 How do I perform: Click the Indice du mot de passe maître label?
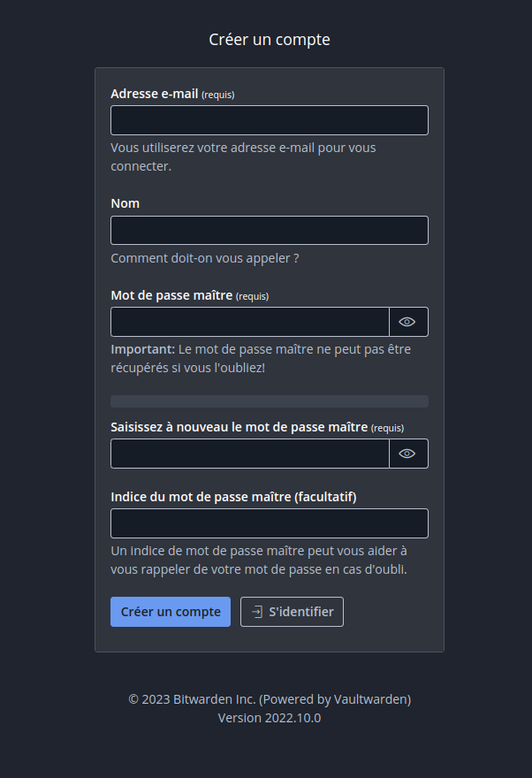233,497
